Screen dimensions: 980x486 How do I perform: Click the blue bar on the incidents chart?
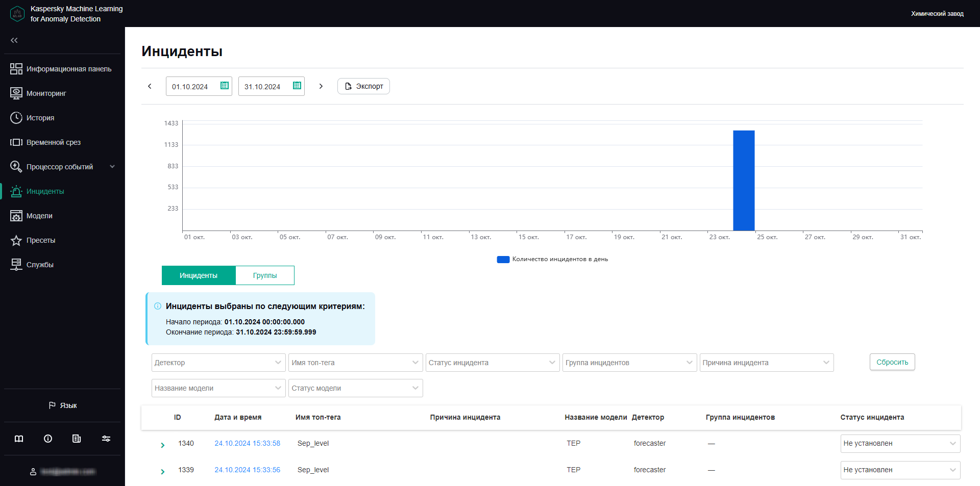click(744, 181)
